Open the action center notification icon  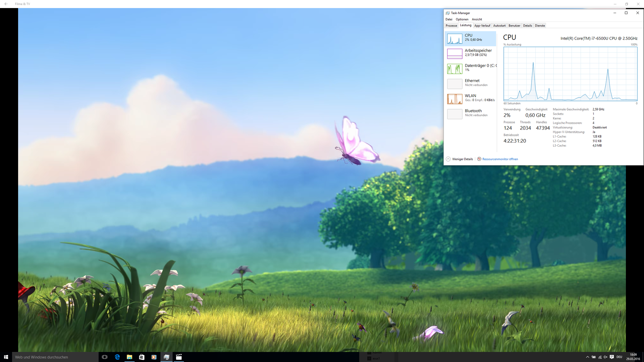coord(612,357)
